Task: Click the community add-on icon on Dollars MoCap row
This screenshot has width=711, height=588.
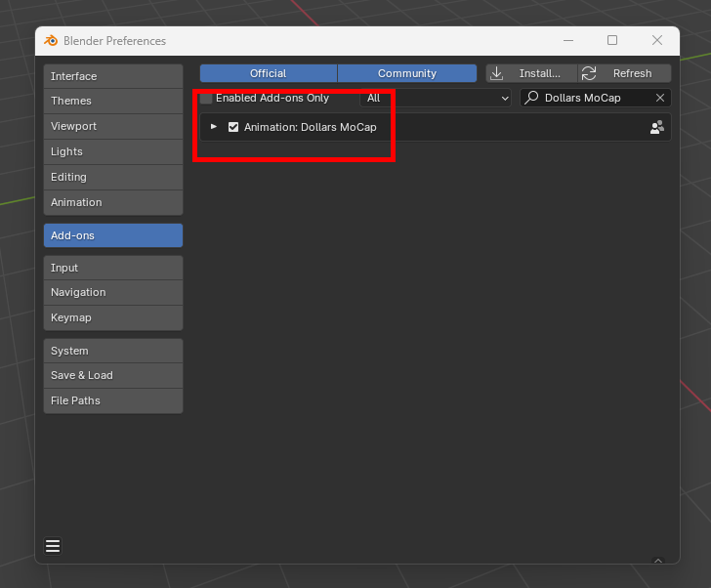Action: coord(657,127)
